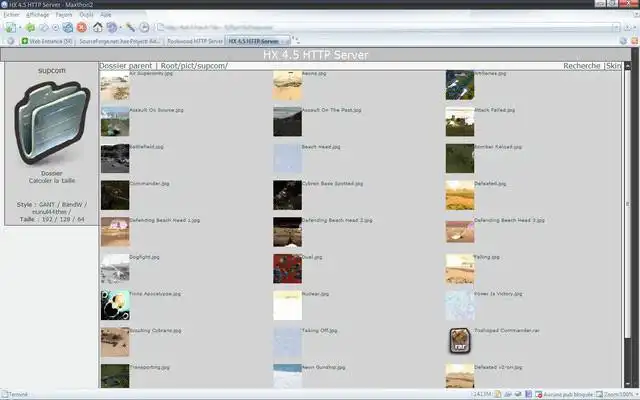Viewport: 640px width, 400px height.
Task: Open Dogfight.jpg thumbnail
Action: (115, 269)
